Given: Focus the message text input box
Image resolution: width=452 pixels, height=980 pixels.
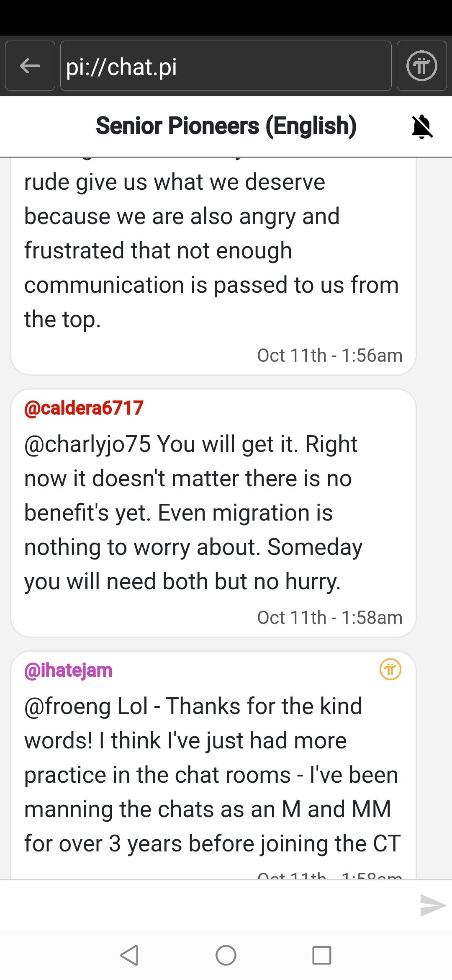Looking at the screenshot, I should pos(209,905).
